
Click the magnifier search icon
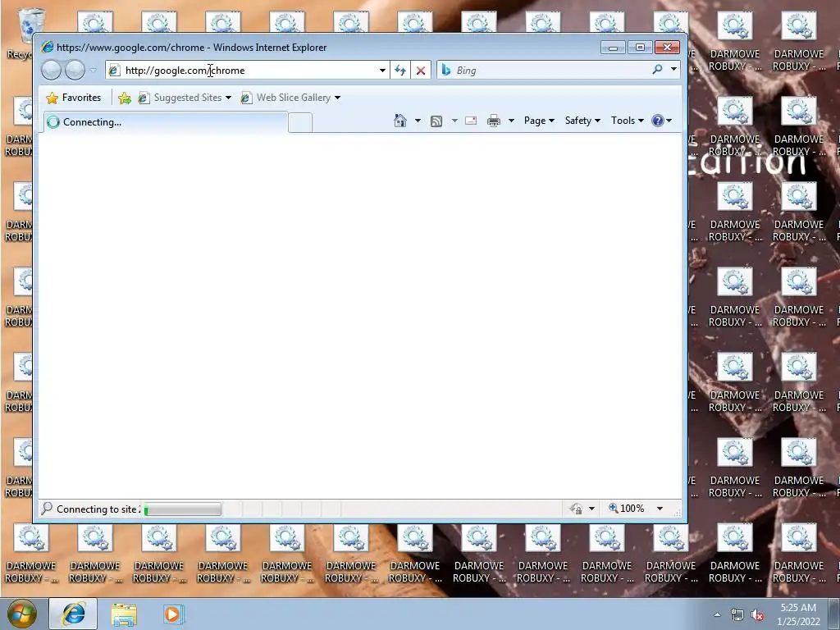pos(657,70)
